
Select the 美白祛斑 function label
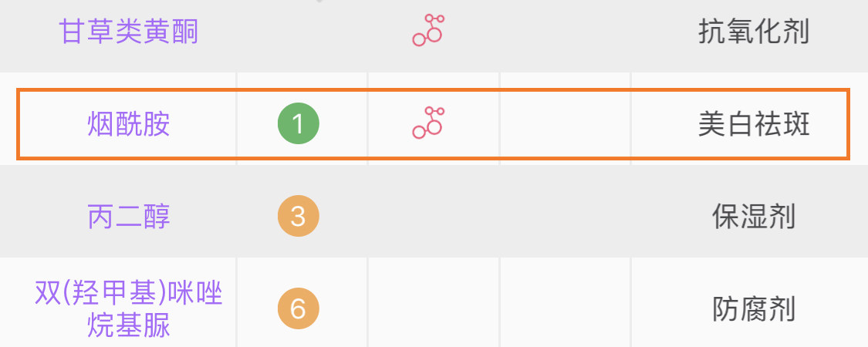click(x=753, y=124)
